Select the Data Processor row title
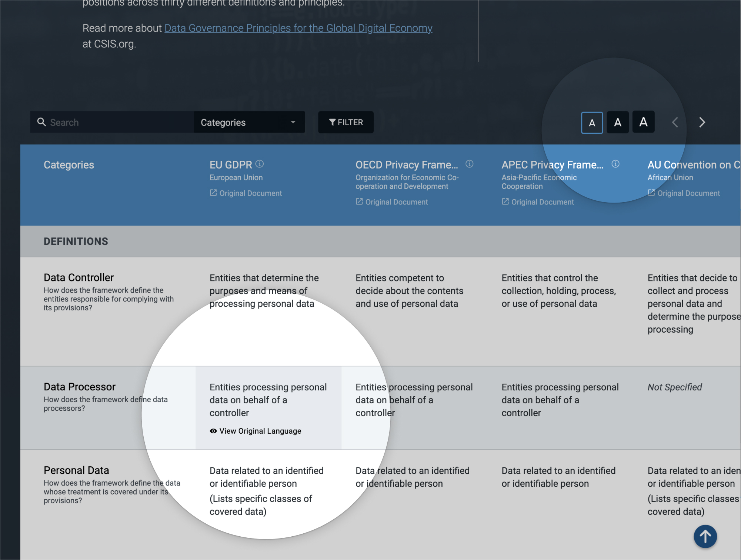741x560 pixels. coord(80,387)
